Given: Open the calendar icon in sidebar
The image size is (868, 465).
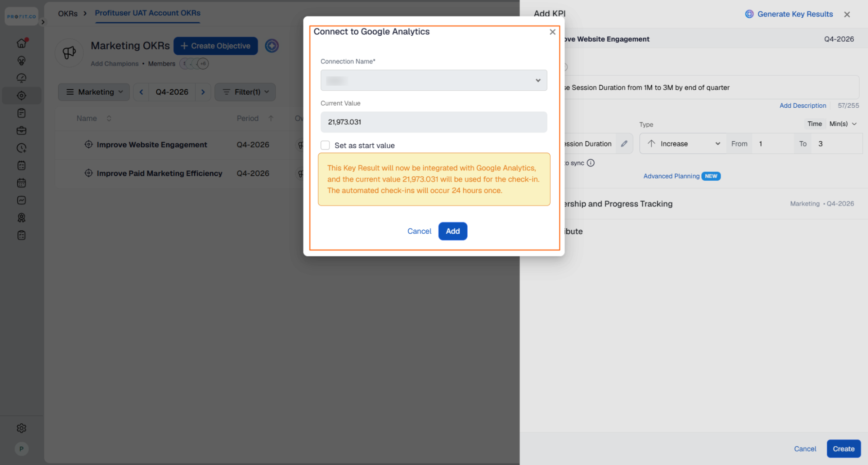Looking at the screenshot, I should (x=22, y=183).
